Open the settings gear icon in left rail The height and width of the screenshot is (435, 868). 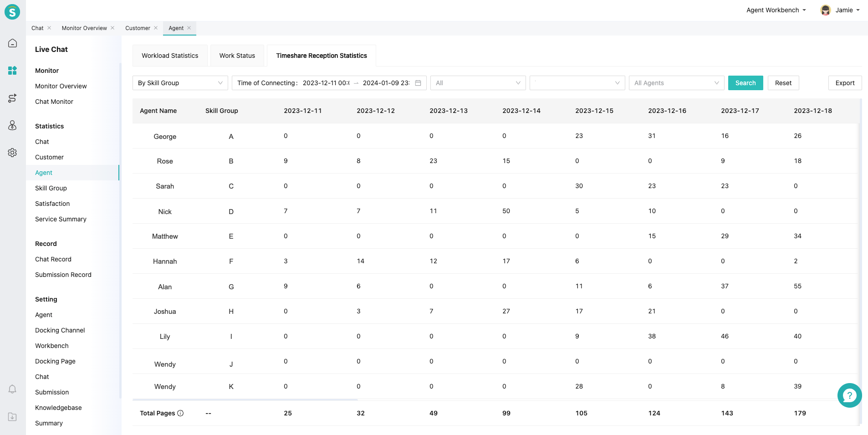[x=13, y=153]
